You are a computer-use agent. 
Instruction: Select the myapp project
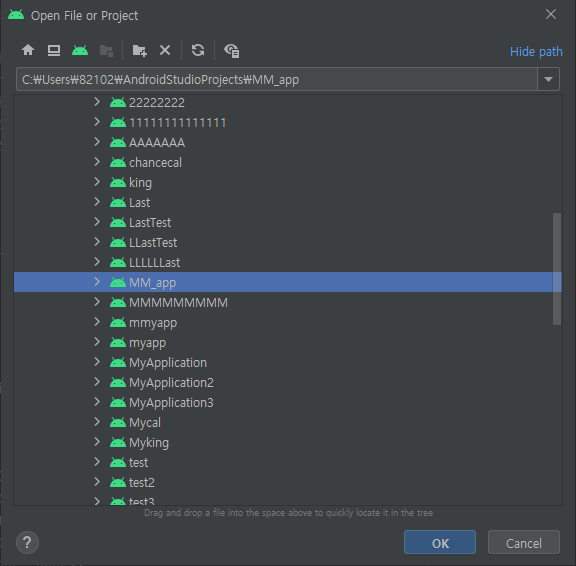click(288, 342)
